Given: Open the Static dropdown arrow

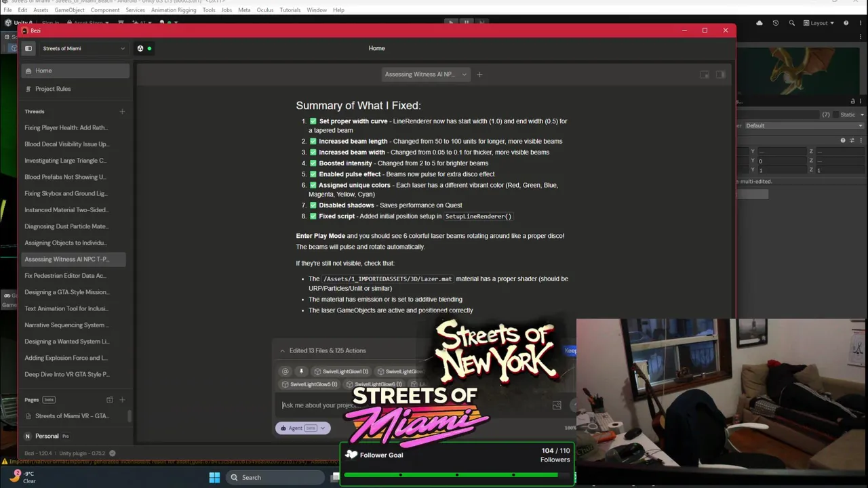Looking at the screenshot, I should 862,115.
